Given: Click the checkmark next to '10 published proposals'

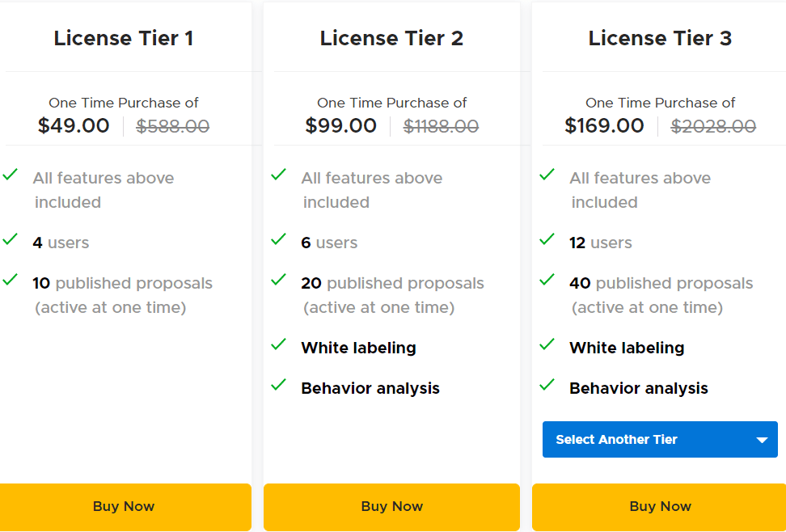Looking at the screenshot, I should (x=11, y=280).
